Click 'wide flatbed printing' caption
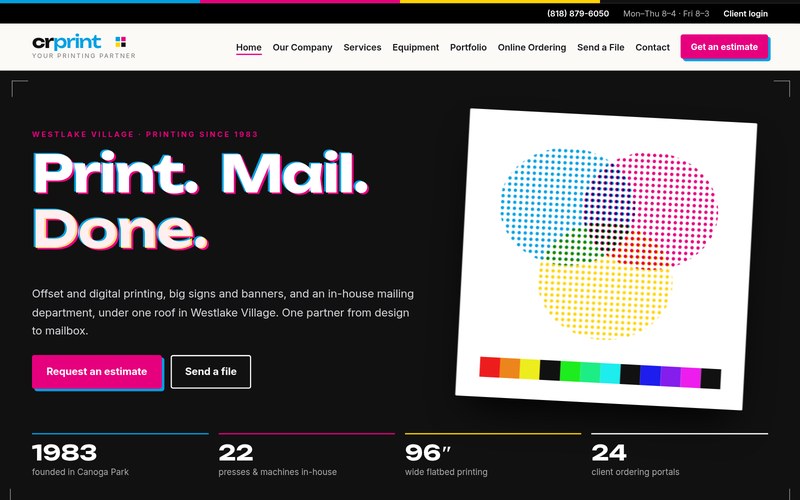800x500 pixels. (x=446, y=472)
